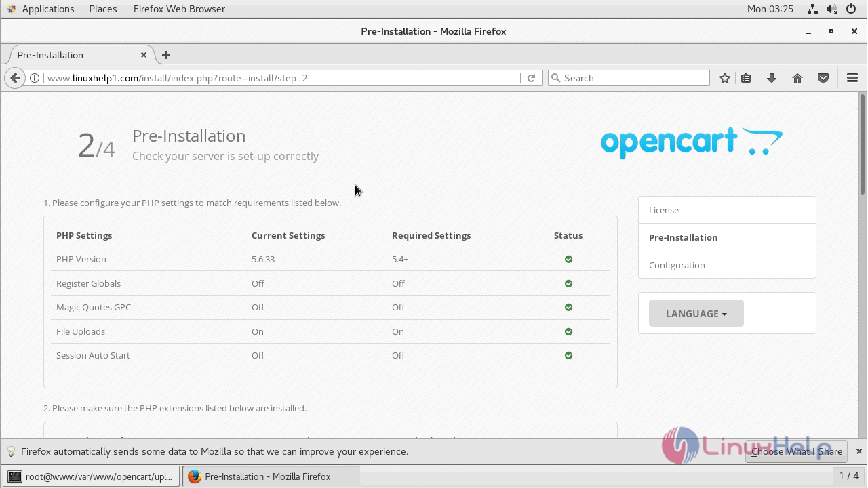This screenshot has width=868, height=488.
Task: Click the Magic Quotes GPC green check status
Action: [x=568, y=307]
